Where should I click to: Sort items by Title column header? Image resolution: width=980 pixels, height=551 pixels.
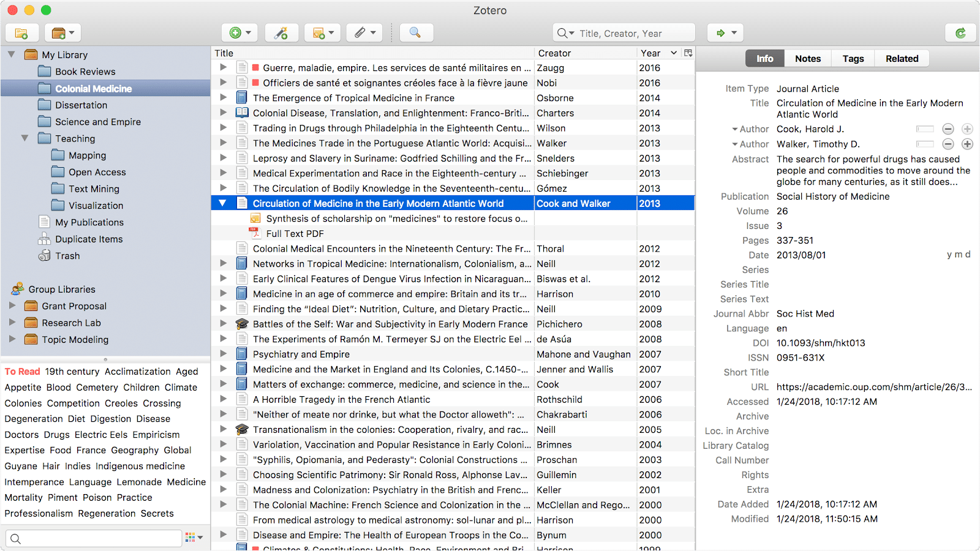point(372,53)
